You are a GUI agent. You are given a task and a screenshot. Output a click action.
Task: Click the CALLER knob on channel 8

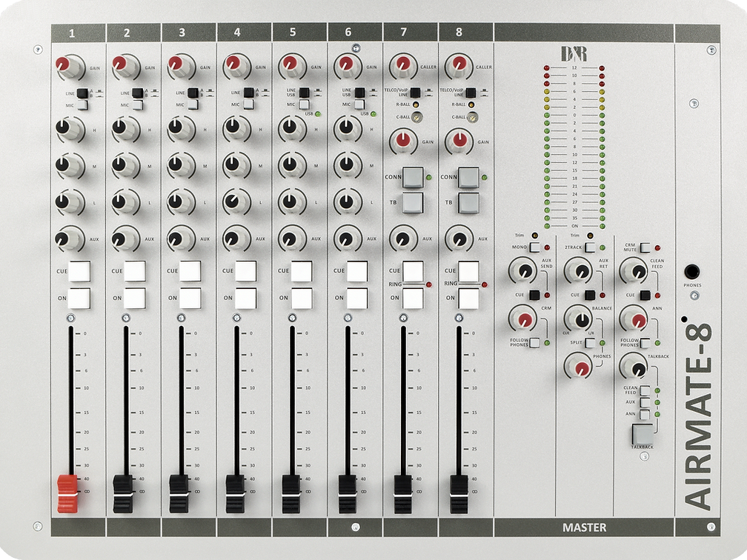[459, 66]
